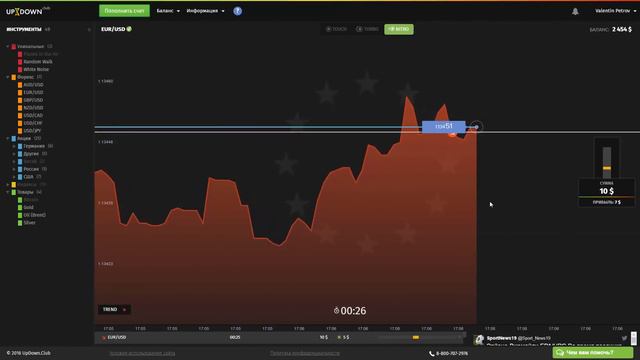Select Random Walk instrument
This screenshot has width=640, height=360.
click(x=38, y=62)
